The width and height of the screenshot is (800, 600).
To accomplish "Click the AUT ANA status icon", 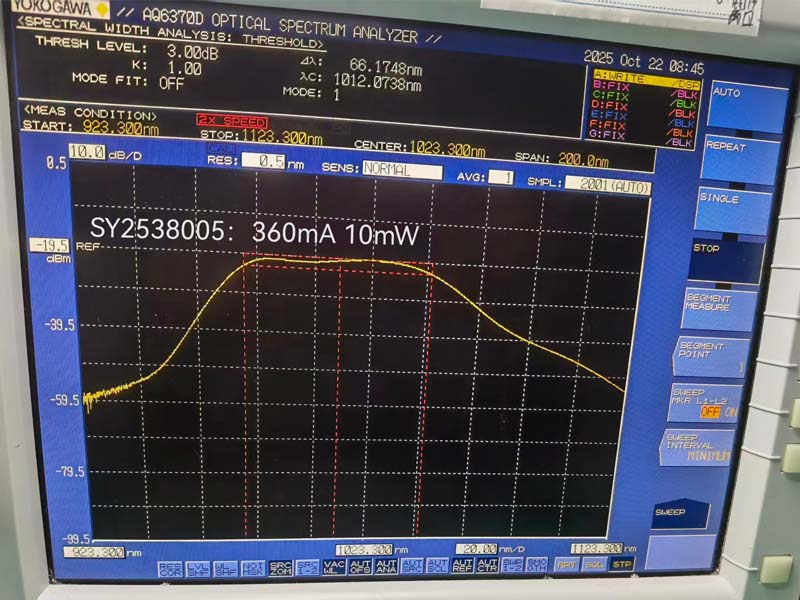I will 386,567.
